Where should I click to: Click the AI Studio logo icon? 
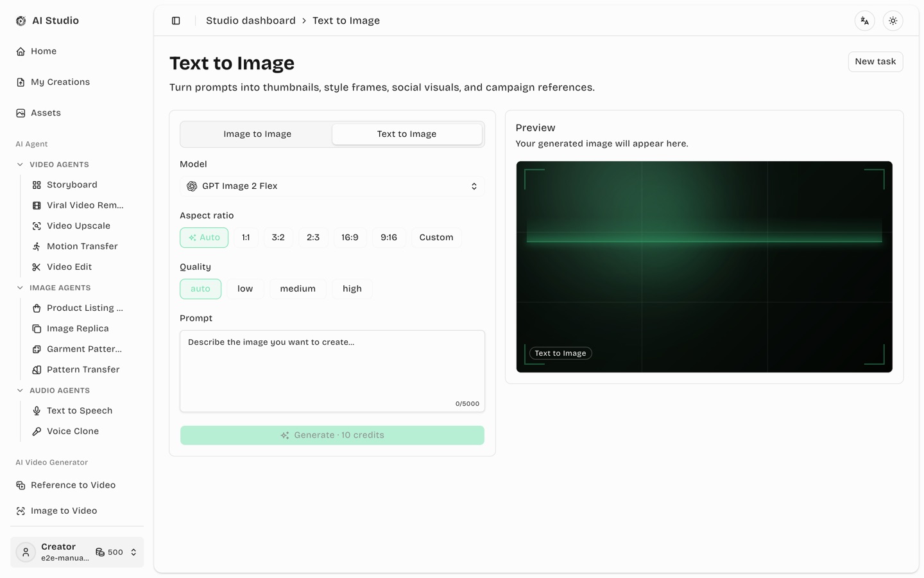click(x=21, y=21)
